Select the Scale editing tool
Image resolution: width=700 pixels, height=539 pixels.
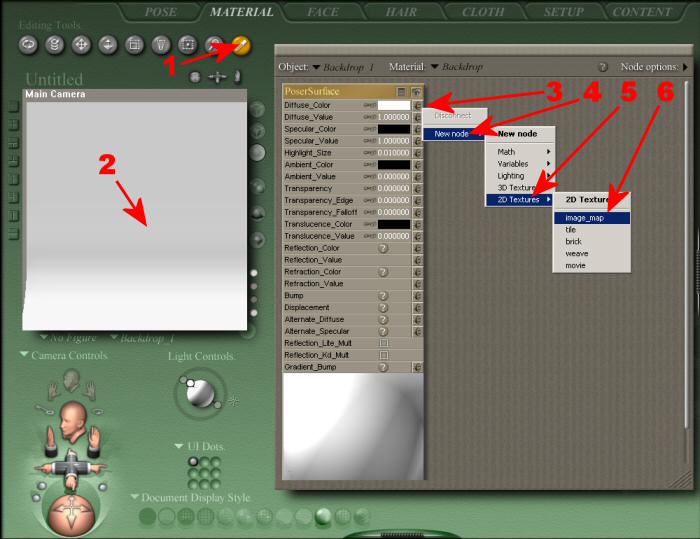[134, 45]
